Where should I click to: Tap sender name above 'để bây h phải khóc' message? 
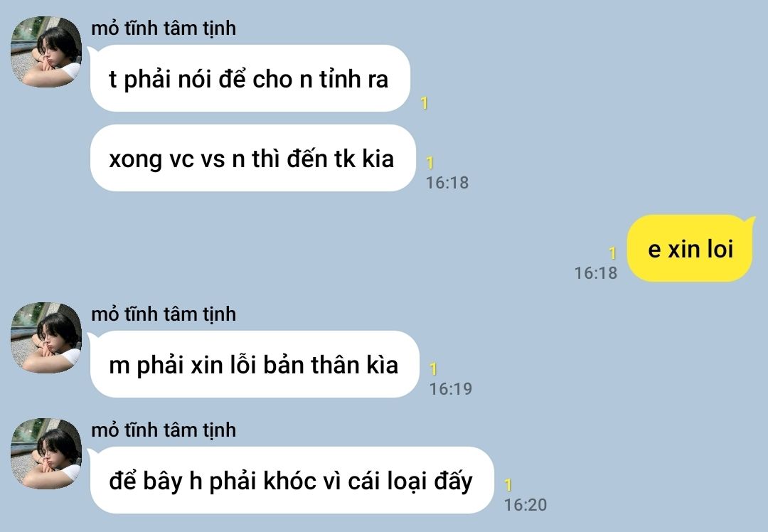pyautogui.click(x=164, y=430)
